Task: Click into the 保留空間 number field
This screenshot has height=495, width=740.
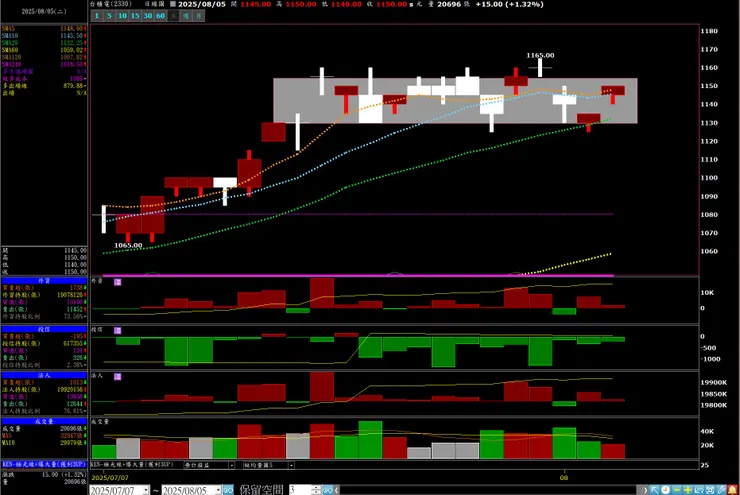Action: click(x=300, y=490)
